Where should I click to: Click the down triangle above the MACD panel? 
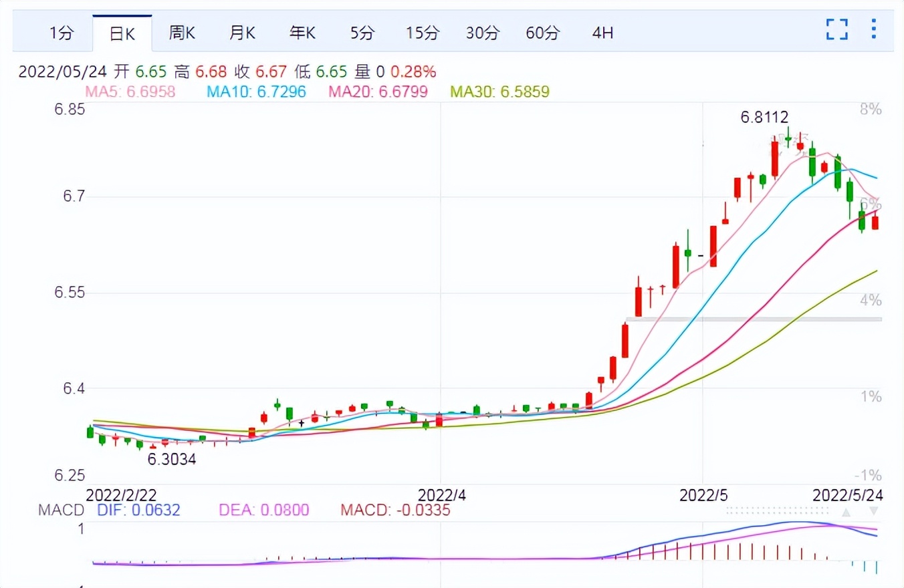875,509
